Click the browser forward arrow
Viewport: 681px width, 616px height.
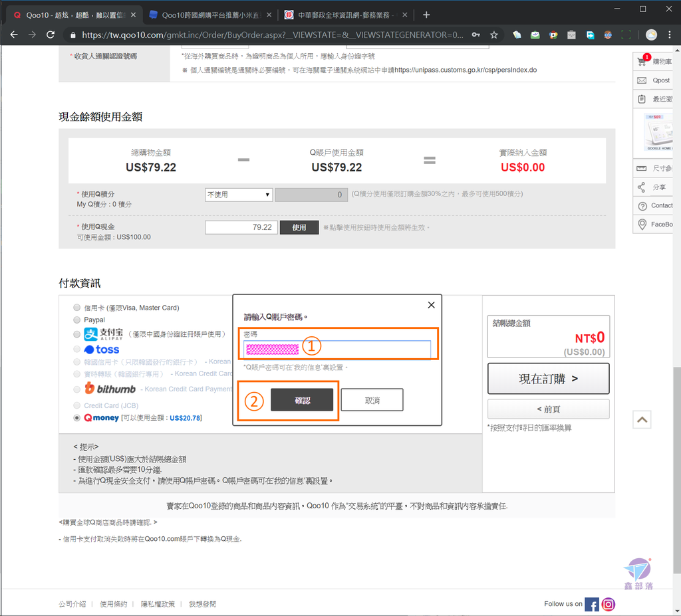click(32, 35)
